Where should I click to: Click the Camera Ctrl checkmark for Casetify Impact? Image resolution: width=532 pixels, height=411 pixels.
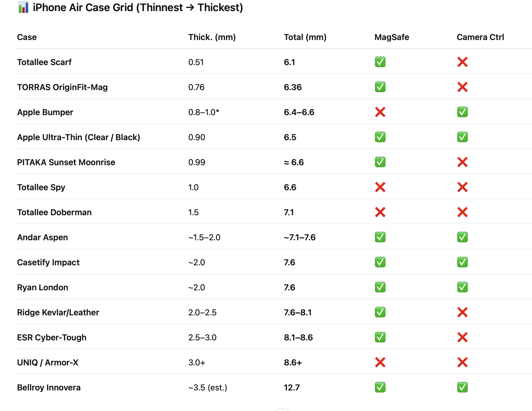(x=462, y=262)
